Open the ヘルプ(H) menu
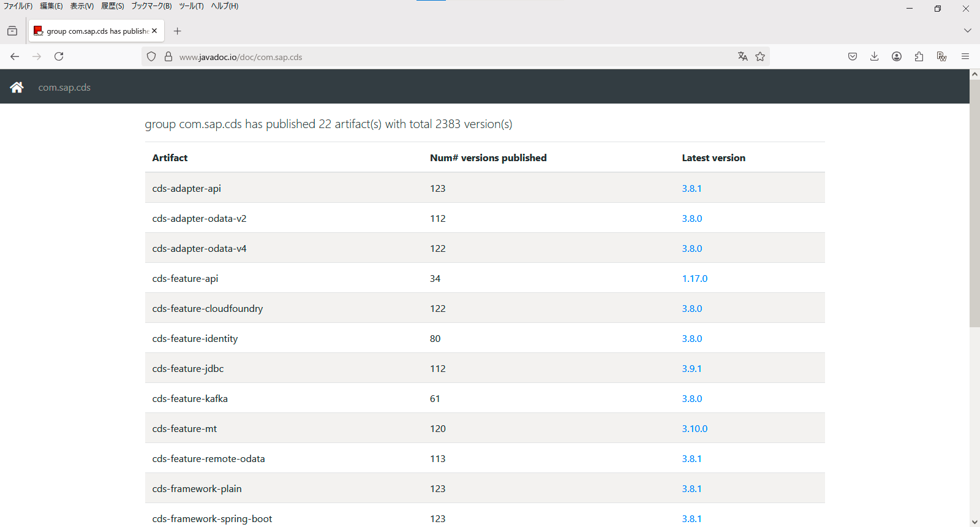The height and width of the screenshot is (527, 980). pos(225,6)
